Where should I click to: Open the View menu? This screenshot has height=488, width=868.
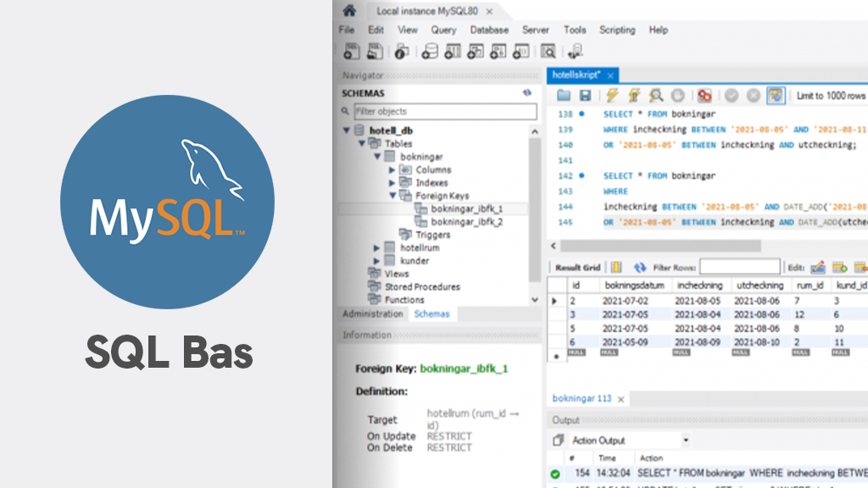point(408,30)
